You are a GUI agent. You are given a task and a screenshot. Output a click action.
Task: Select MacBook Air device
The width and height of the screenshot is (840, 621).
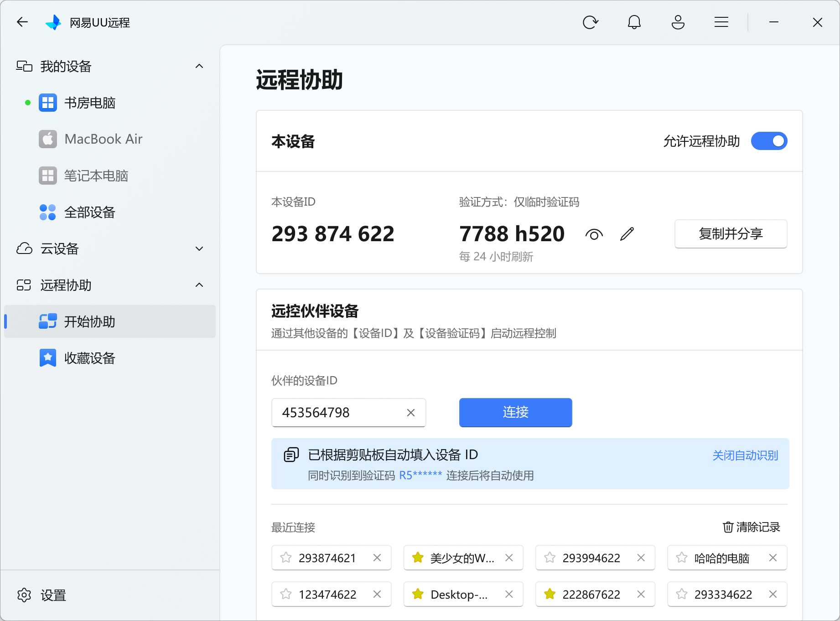click(109, 139)
